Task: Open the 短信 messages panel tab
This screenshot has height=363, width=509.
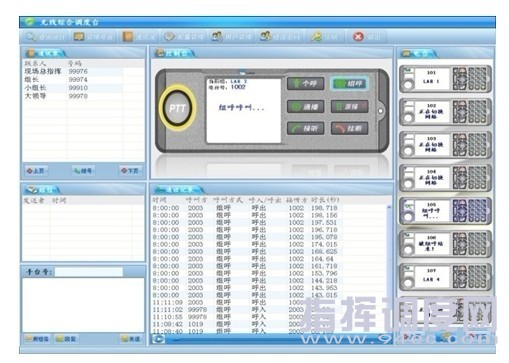Action: tap(42, 190)
